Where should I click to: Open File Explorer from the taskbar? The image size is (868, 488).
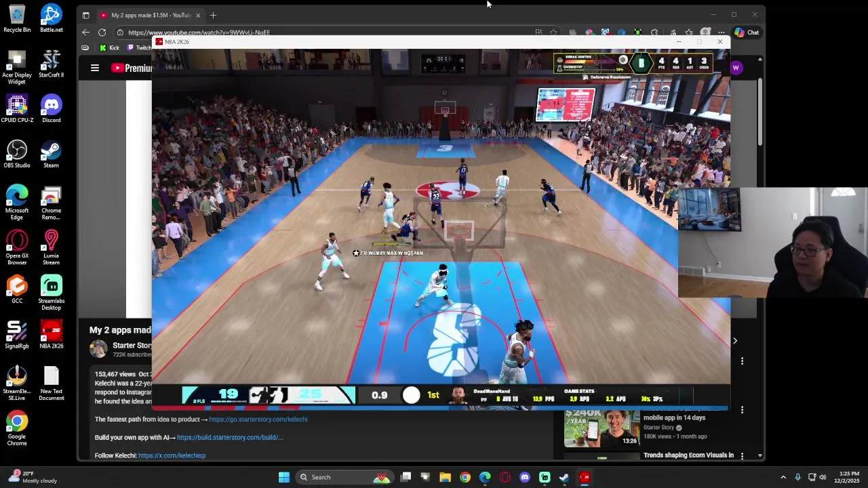tap(445, 477)
